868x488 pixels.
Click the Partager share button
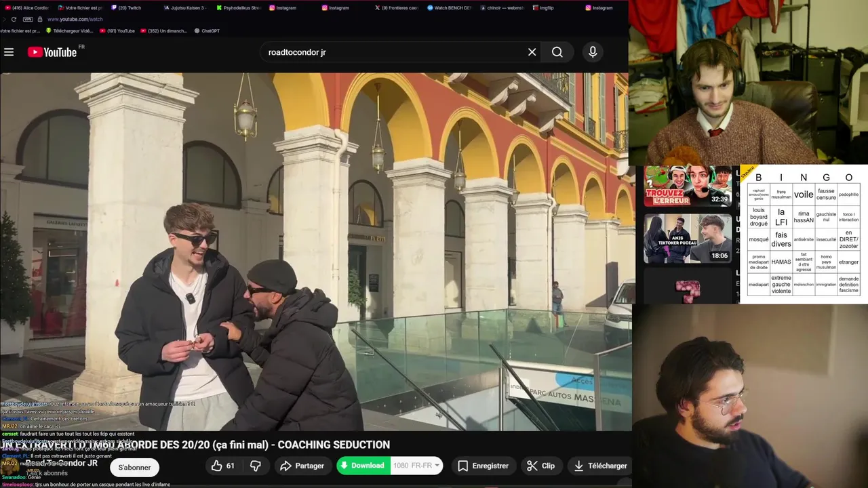(x=302, y=466)
